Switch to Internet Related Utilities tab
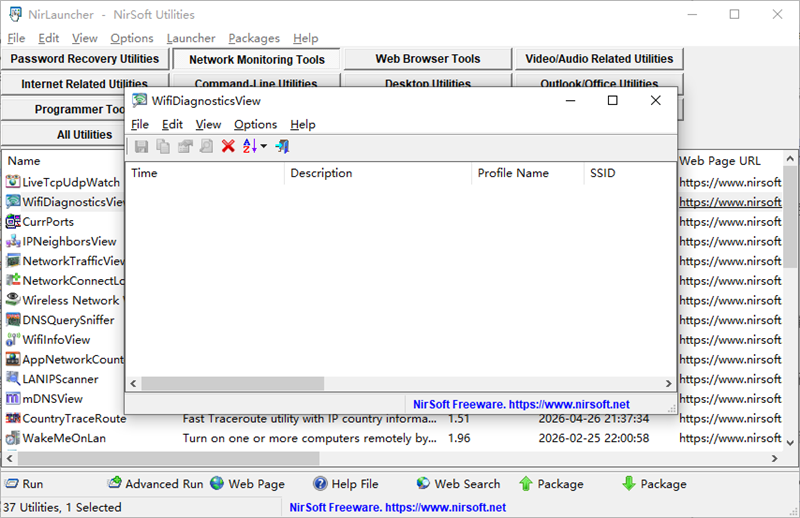 coord(85,83)
